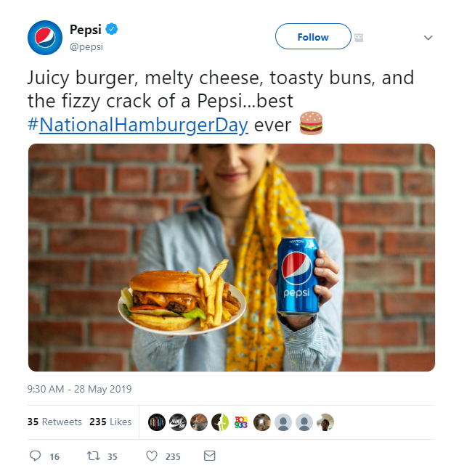
Task: Click the Pepsi display name
Action: (85, 30)
